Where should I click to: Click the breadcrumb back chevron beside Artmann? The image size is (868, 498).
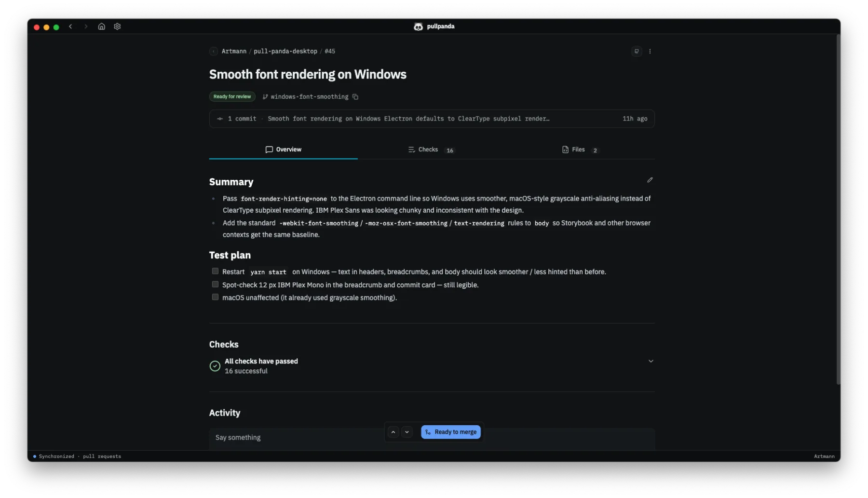tap(214, 51)
